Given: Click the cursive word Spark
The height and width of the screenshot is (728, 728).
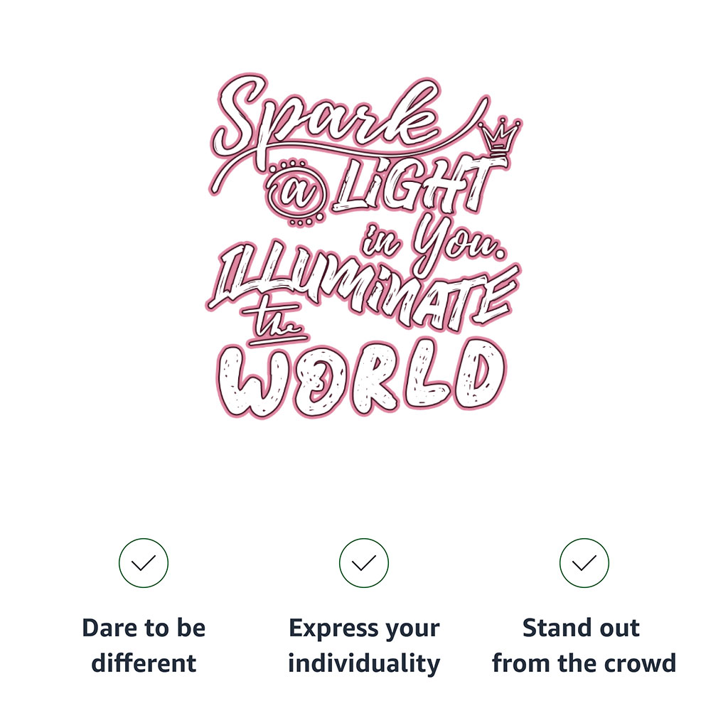Looking at the screenshot, I should [325, 119].
